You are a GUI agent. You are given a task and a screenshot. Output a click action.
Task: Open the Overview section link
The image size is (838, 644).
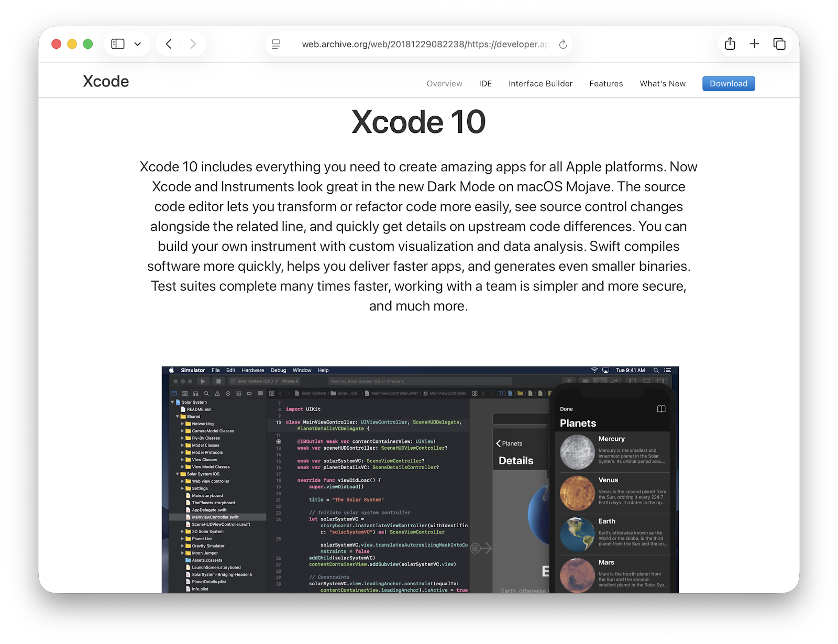coord(444,84)
